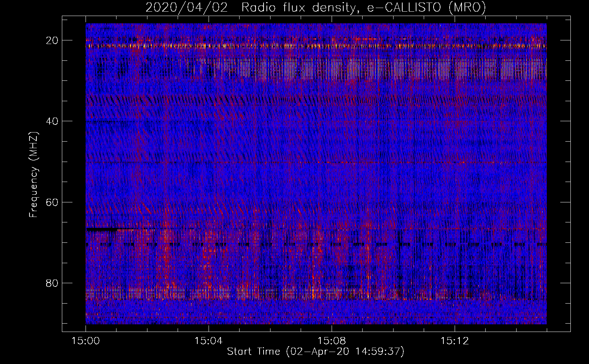Viewport: 589px width, 364px height.
Task: Click the 15:12 time tick label
Action: tap(454, 341)
